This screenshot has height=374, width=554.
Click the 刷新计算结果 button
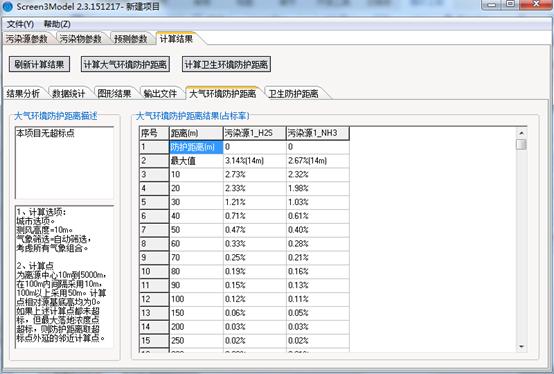(x=39, y=64)
